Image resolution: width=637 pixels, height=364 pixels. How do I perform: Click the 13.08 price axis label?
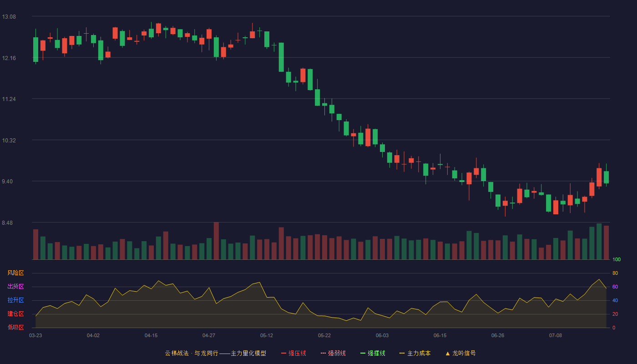(x=9, y=17)
